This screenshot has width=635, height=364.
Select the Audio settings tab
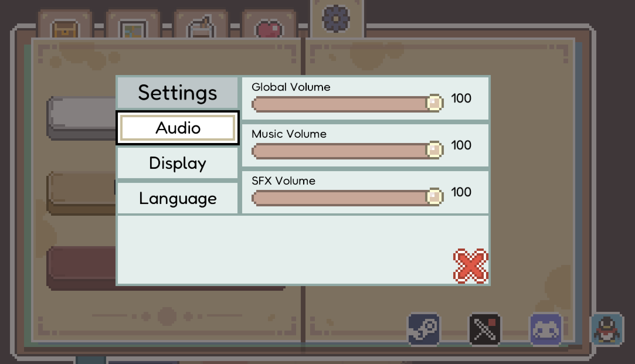pos(178,128)
